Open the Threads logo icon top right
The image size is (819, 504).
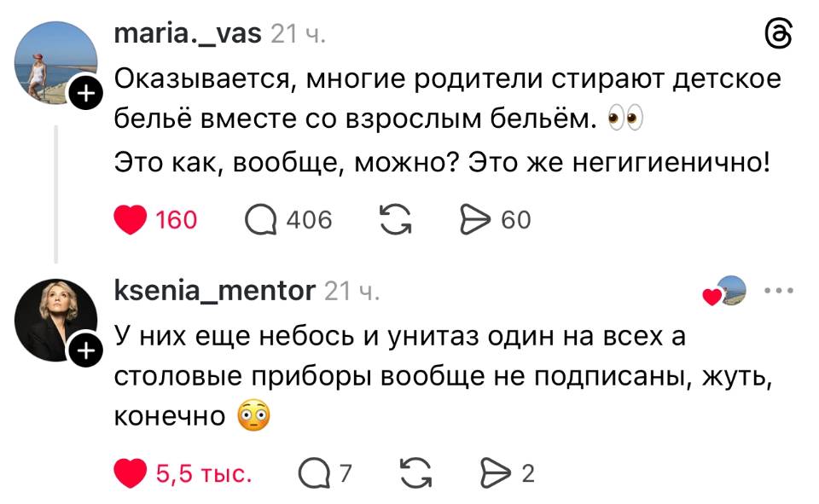[778, 34]
